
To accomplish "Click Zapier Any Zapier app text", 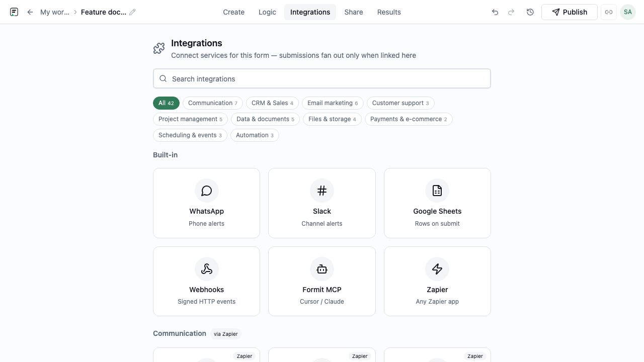I will click(x=437, y=302).
